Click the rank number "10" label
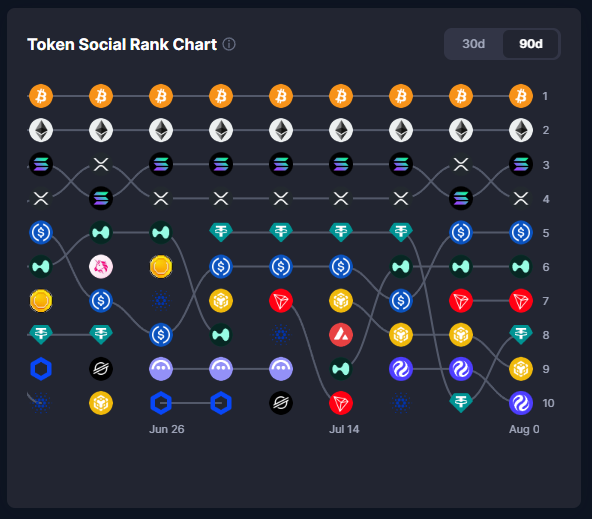Viewport: 592px width, 519px height. [x=548, y=403]
